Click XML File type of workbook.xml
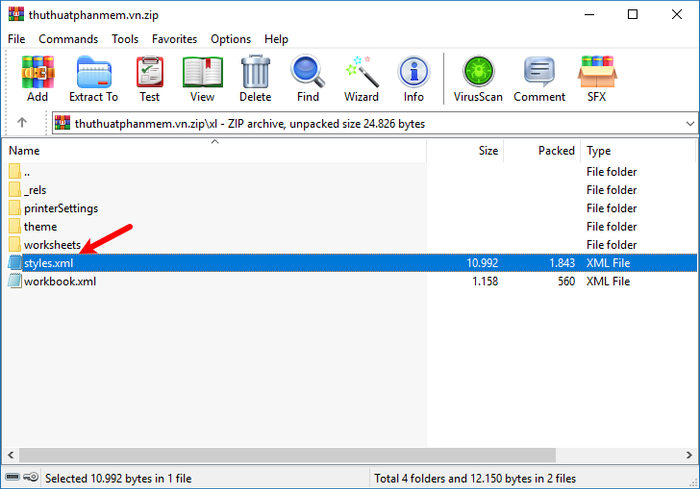 click(x=608, y=281)
